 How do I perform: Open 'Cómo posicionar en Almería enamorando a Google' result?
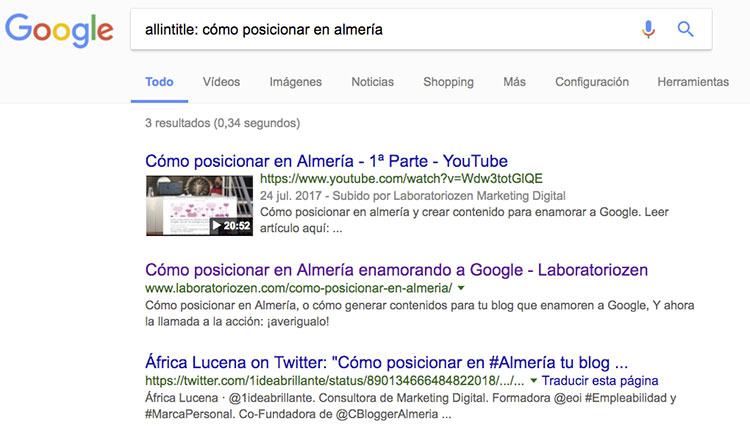point(396,270)
